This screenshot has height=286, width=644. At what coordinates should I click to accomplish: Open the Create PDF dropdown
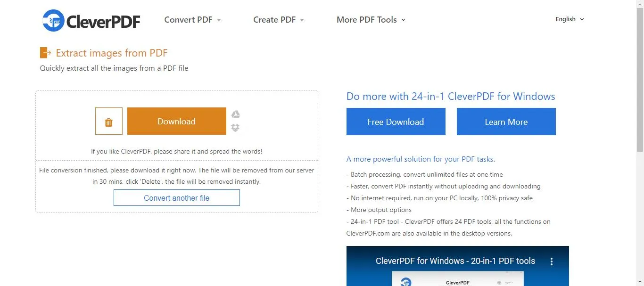coord(278,20)
